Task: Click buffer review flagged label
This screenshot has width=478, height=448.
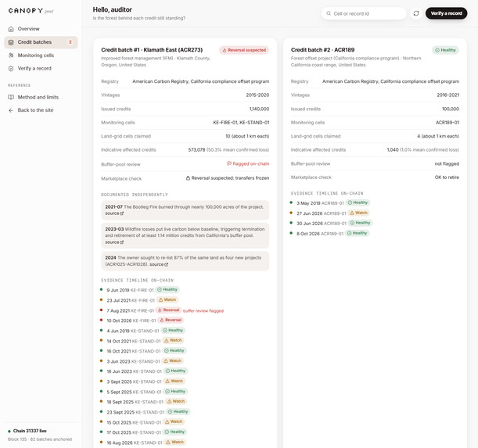Action: pyautogui.click(x=203, y=311)
